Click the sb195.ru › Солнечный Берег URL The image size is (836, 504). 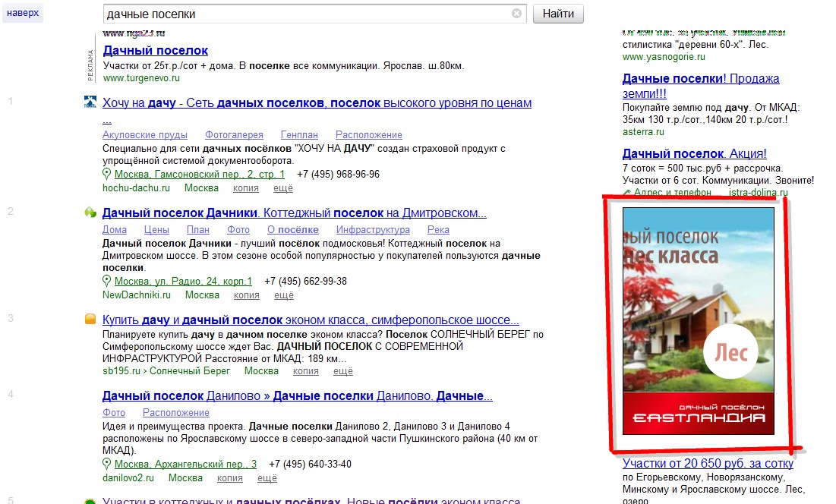pos(166,371)
